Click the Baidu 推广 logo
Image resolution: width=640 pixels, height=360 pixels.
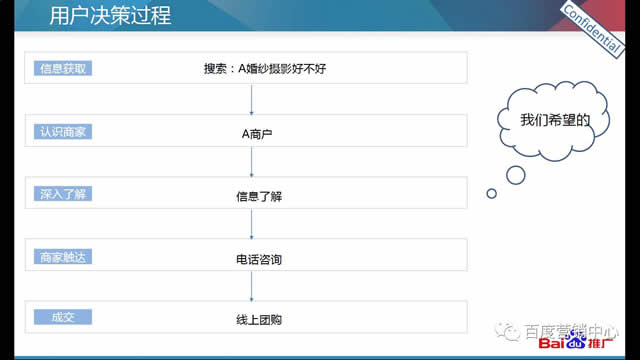point(576,343)
